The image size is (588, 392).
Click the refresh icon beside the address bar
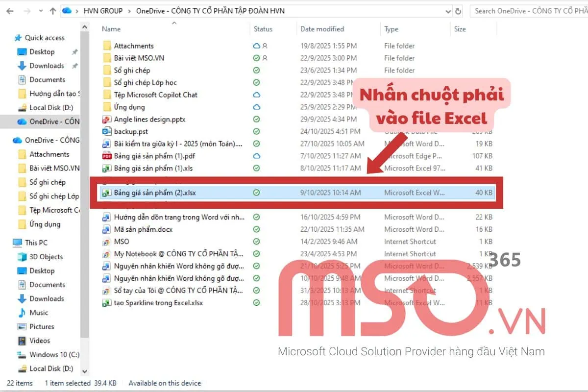click(457, 10)
